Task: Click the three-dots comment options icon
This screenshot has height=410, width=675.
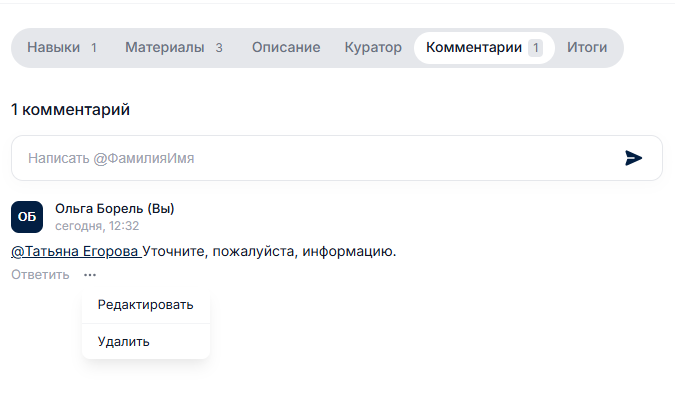Action: [x=90, y=275]
